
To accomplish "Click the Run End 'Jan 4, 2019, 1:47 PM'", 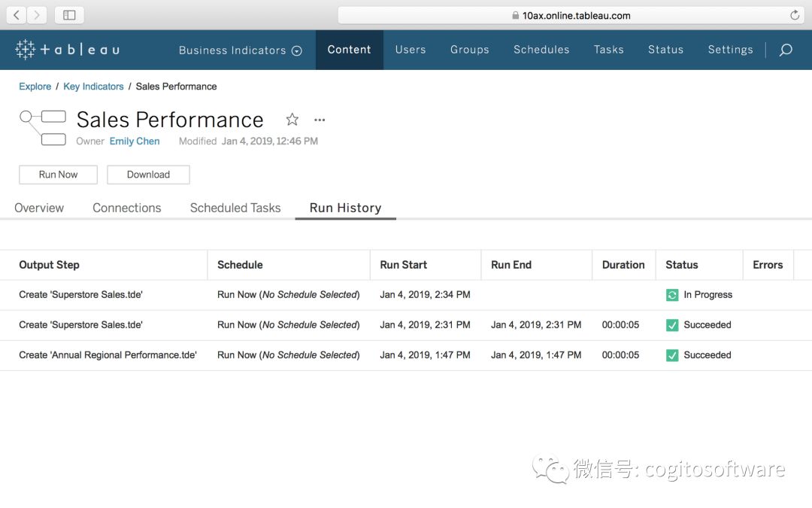I will [536, 355].
